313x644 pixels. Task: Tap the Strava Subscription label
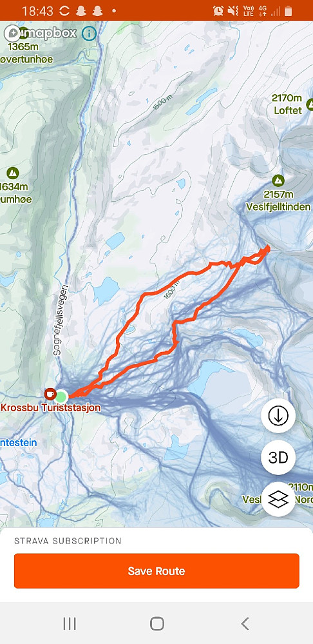point(68,540)
